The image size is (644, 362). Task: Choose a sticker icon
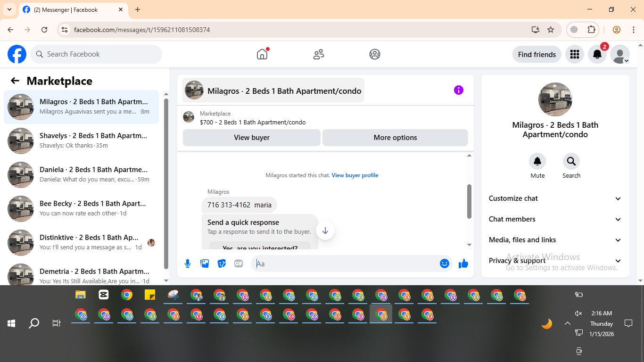[x=222, y=263]
